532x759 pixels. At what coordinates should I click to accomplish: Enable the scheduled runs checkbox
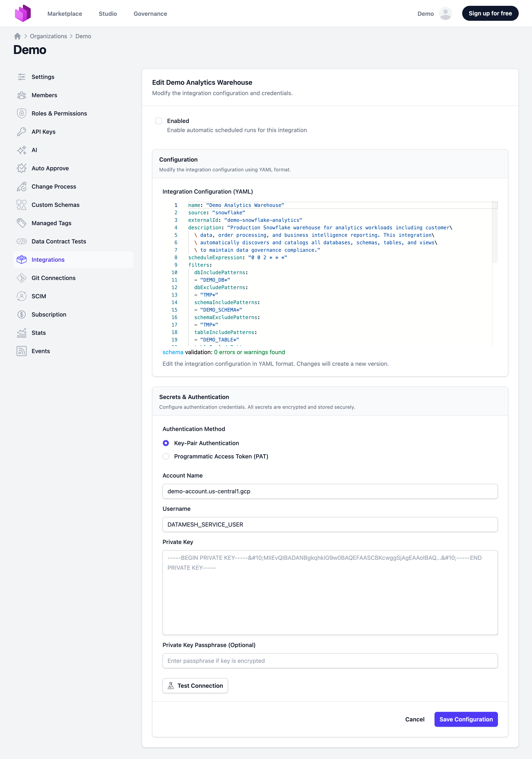pos(159,121)
